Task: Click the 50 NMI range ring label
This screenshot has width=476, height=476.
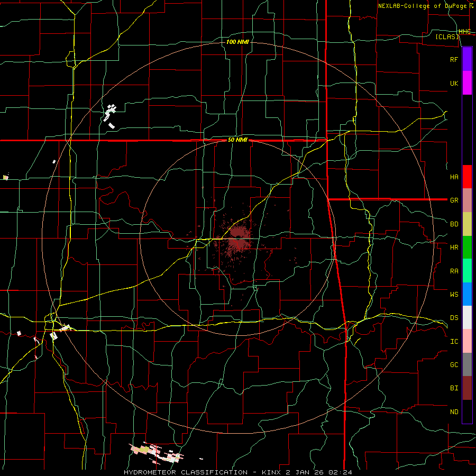Action: point(237,140)
